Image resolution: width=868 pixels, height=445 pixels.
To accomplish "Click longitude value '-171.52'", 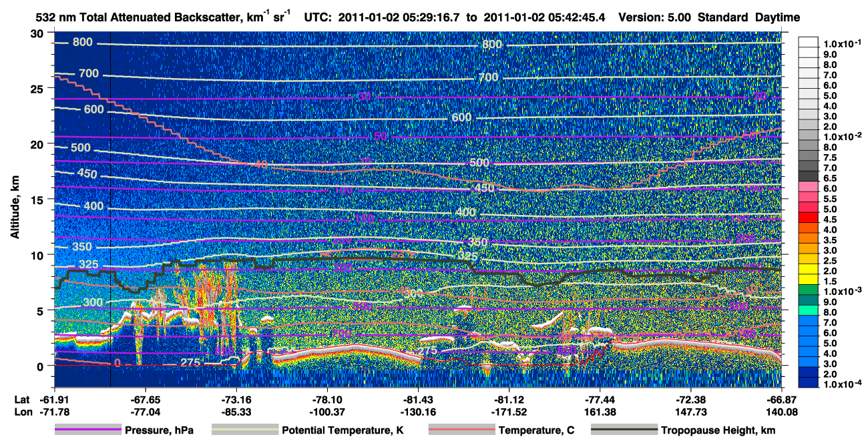I will [509, 412].
